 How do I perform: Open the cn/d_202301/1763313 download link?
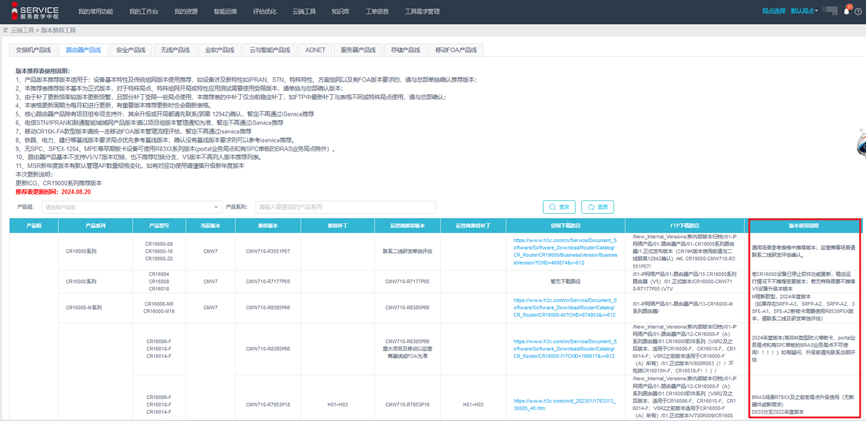pyautogui.click(x=566, y=404)
